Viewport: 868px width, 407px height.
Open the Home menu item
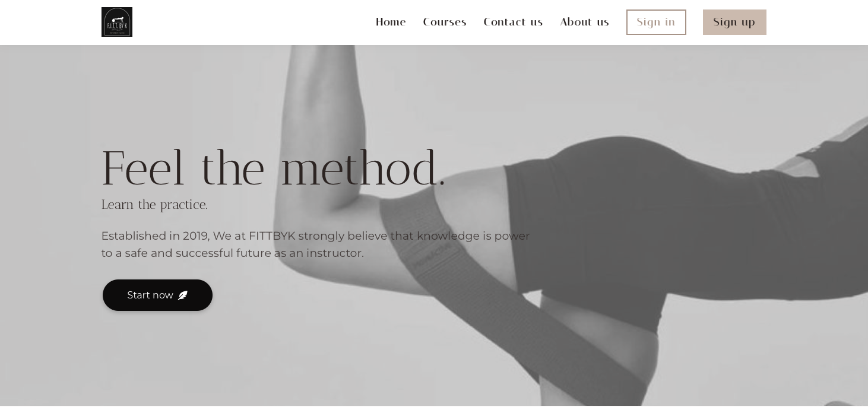pyautogui.click(x=391, y=22)
